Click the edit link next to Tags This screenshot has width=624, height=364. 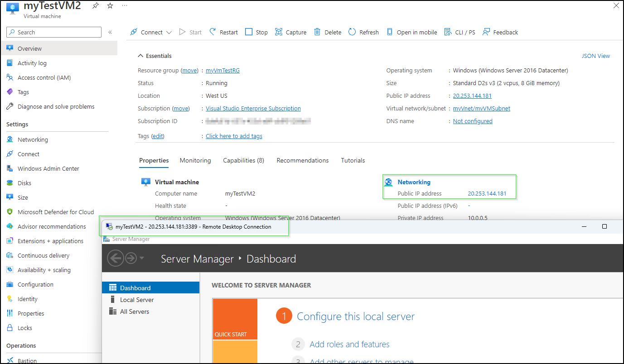tap(158, 136)
